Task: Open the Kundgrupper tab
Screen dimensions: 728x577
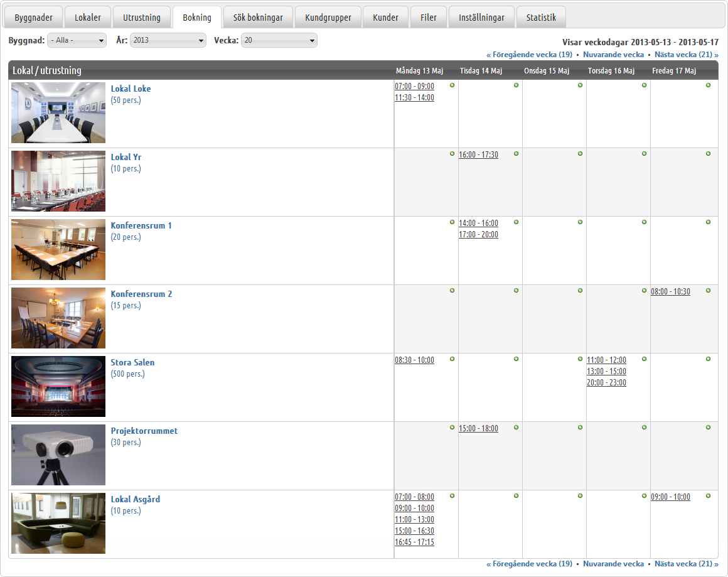Action: pyautogui.click(x=328, y=17)
